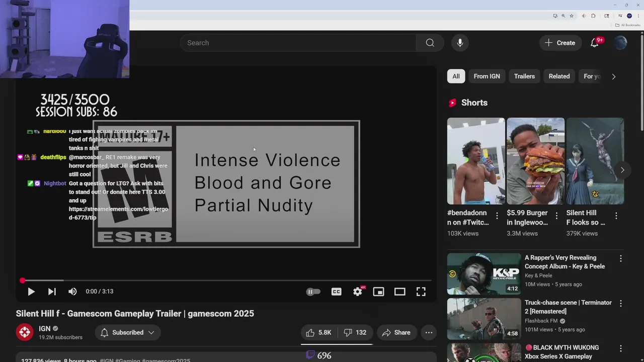
Task: Show more Shorts with the right arrow
Action: pyautogui.click(x=622, y=170)
